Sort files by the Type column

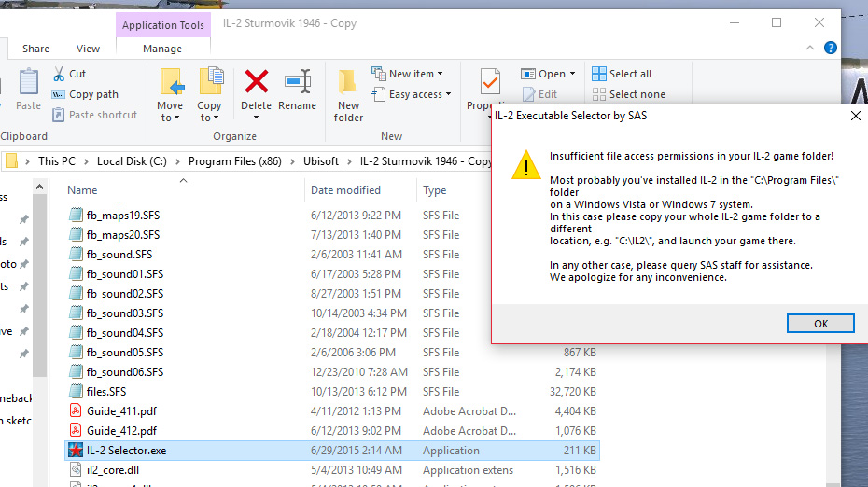coord(435,189)
